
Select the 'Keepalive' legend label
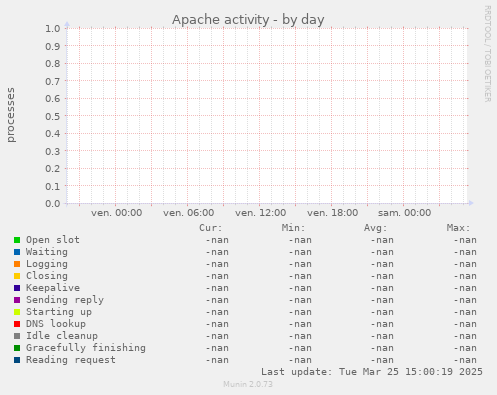[53, 288]
